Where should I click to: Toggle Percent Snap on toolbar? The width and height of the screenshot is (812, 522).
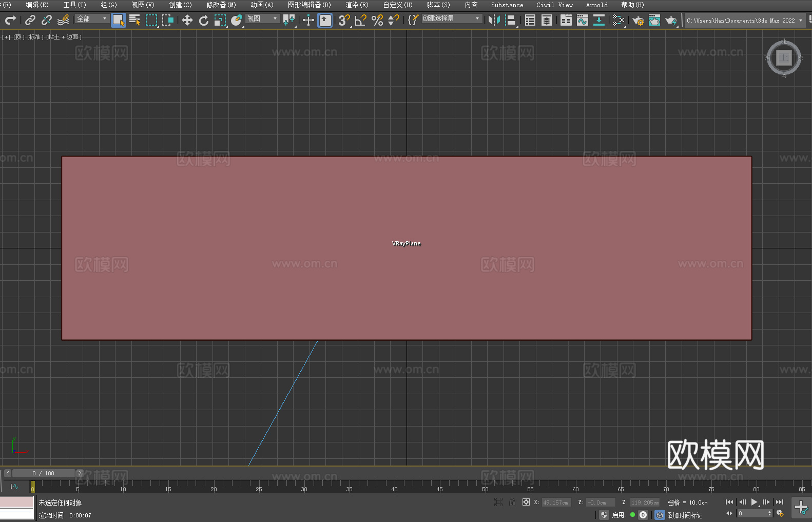coord(377,20)
